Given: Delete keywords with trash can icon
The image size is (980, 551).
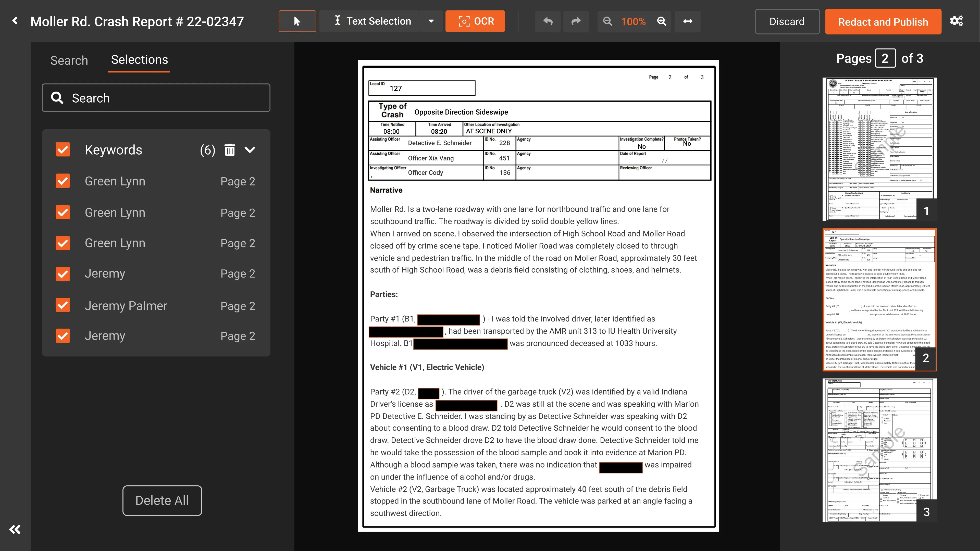Looking at the screenshot, I should tap(229, 150).
